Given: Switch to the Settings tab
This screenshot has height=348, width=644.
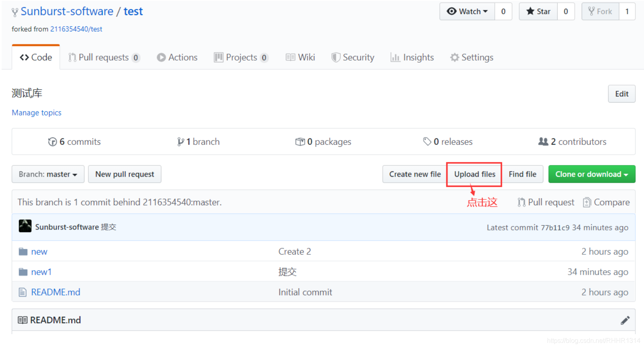Looking at the screenshot, I should click(x=472, y=57).
